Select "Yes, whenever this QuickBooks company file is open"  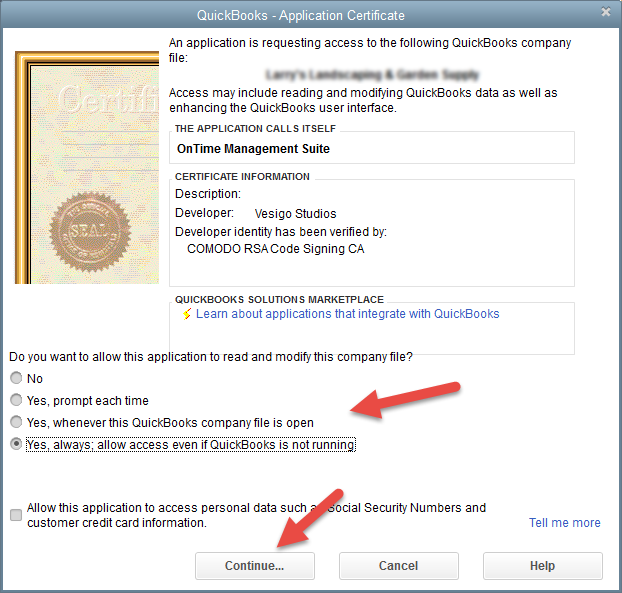point(16,422)
